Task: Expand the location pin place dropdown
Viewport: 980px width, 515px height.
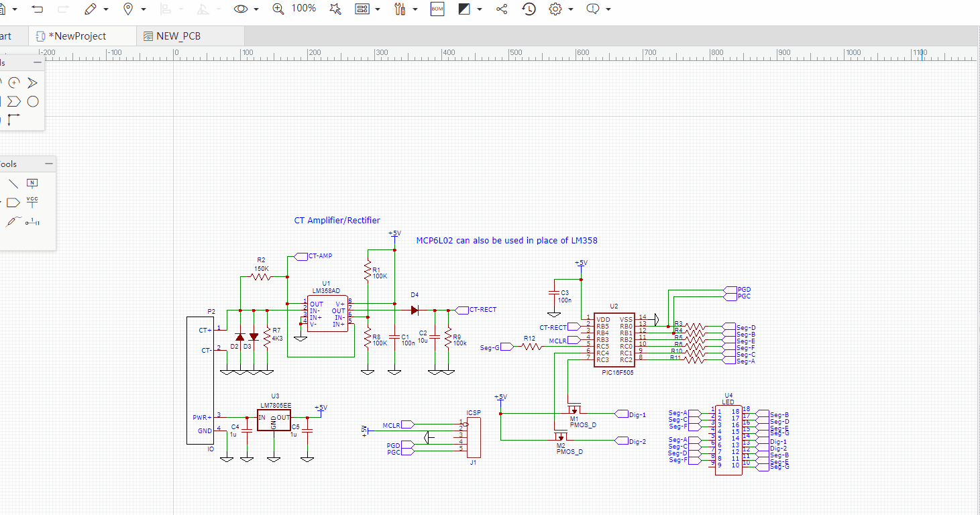Action: [x=144, y=9]
